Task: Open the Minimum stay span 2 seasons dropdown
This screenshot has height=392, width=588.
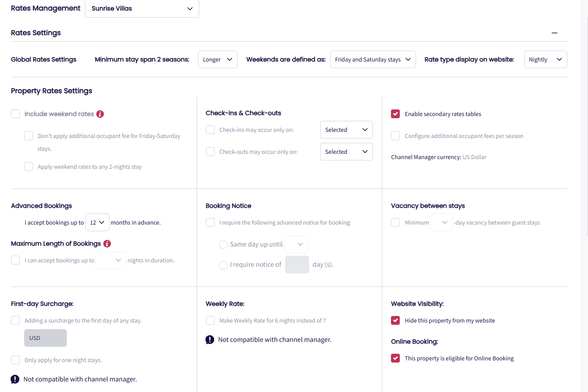Action: coord(217,60)
